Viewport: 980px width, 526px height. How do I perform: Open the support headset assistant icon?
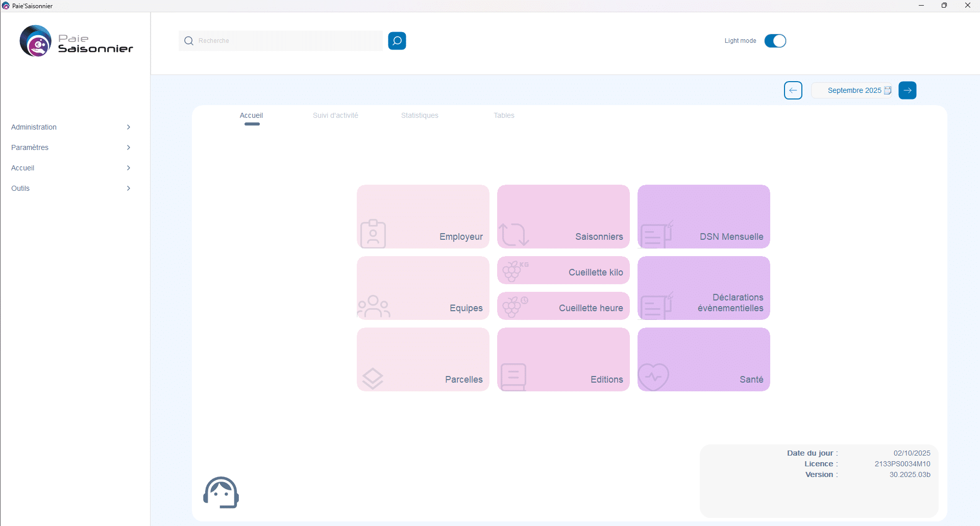tap(221, 492)
